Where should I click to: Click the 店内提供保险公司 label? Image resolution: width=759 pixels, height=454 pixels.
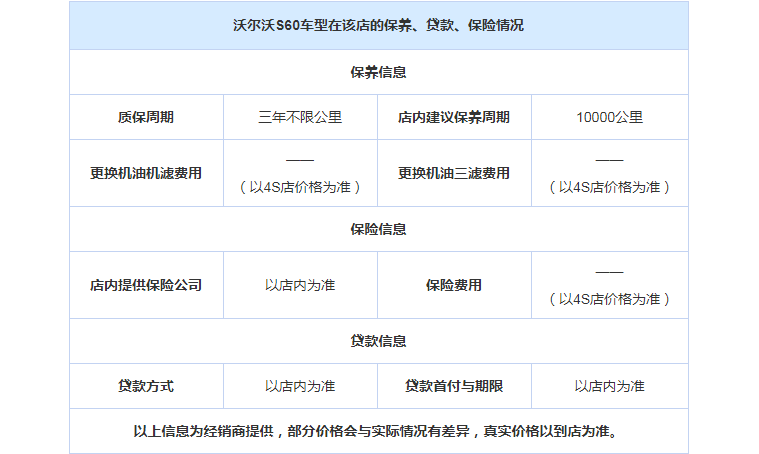click(146, 285)
